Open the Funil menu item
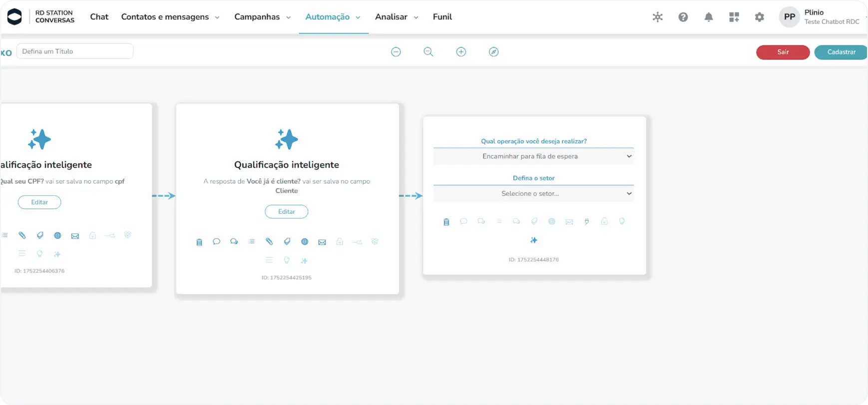868x405 pixels. click(442, 17)
